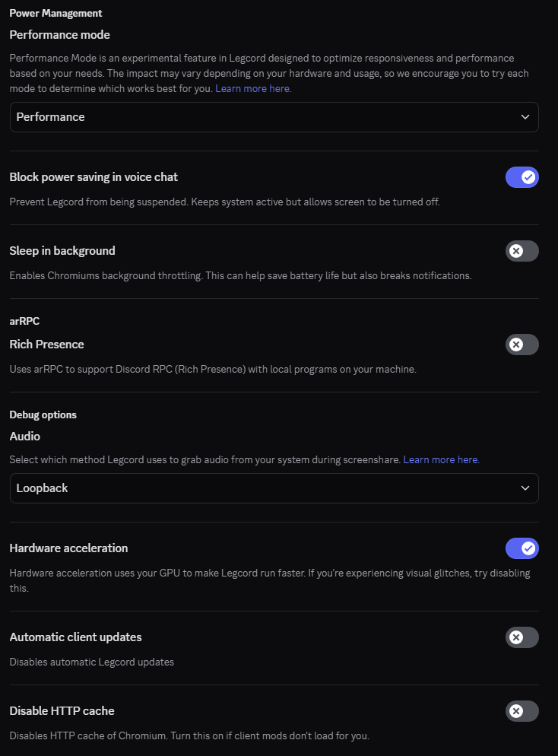The image size is (558, 756).
Task: Click the 'Hardware acceleration' label text
Action: [68, 548]
